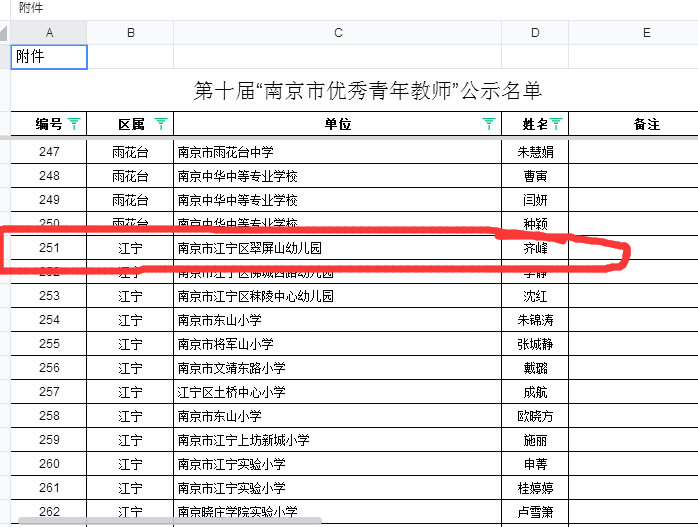Click the filter icon in 单位 header
698x527 pixels.
click(x=488, y=125)
